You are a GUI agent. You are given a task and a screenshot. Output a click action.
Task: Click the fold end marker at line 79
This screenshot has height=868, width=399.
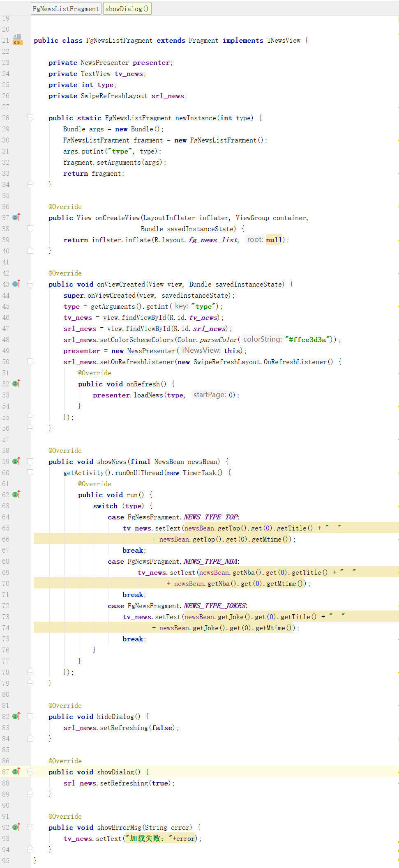click(x=30, y=683)
